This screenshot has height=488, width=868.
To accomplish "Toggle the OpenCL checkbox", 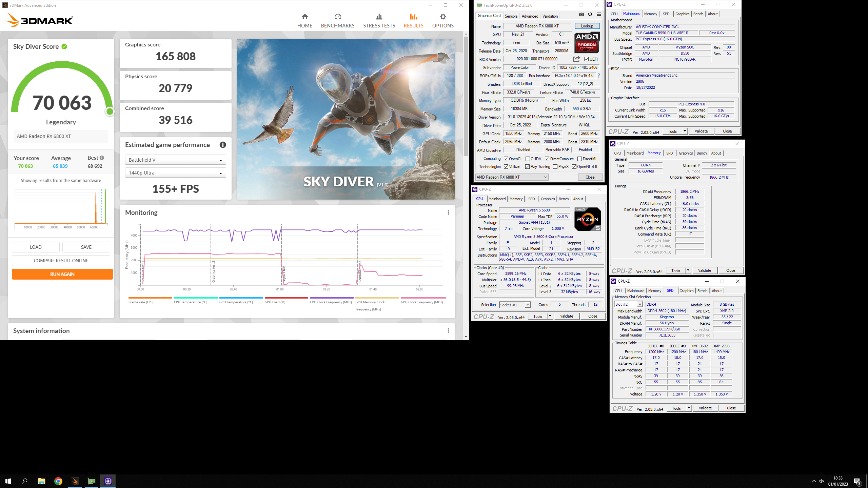I will pos(506,159).
